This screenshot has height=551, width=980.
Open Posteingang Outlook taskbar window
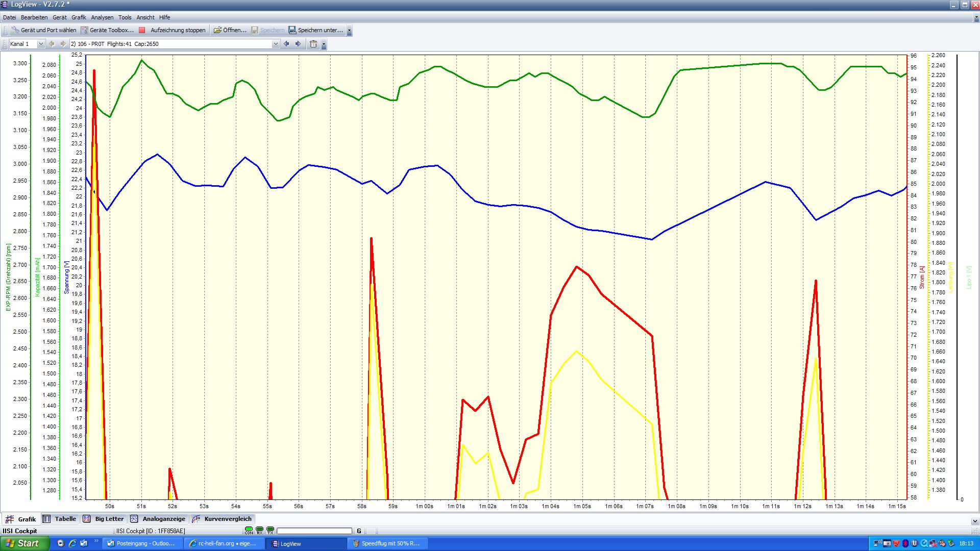pyautogui.click(x=142, y=543)
